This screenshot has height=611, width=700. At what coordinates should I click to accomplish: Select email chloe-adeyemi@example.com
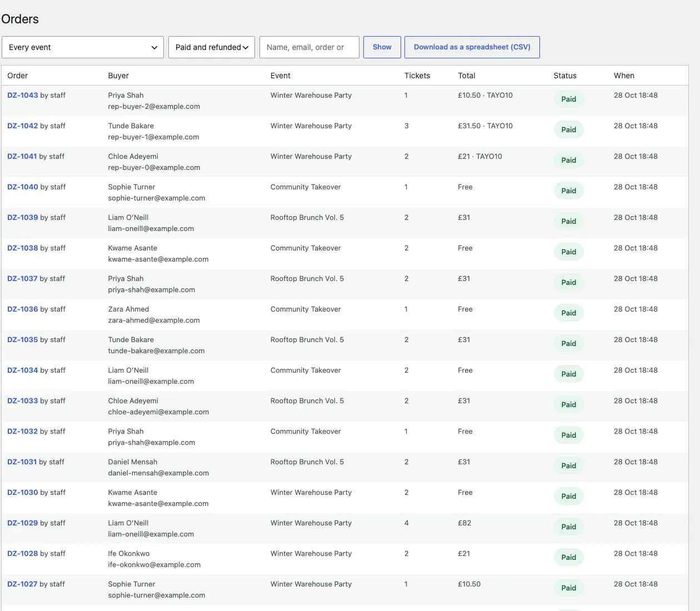coord(158,412)
